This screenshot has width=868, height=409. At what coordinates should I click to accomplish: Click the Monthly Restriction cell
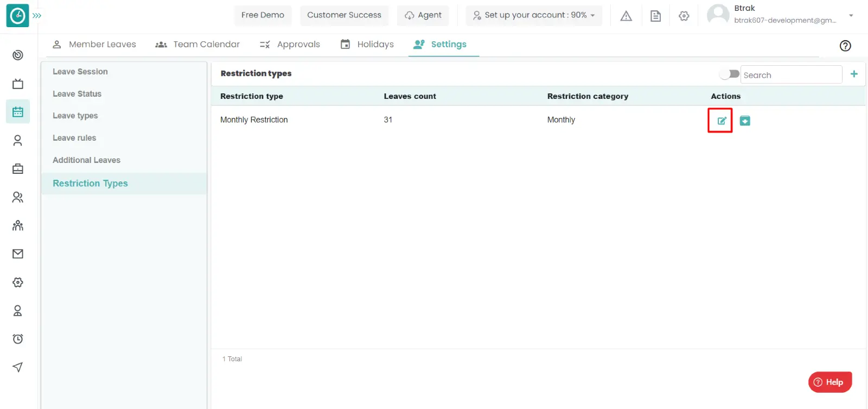pyautogui.click(x=254, y=120)
